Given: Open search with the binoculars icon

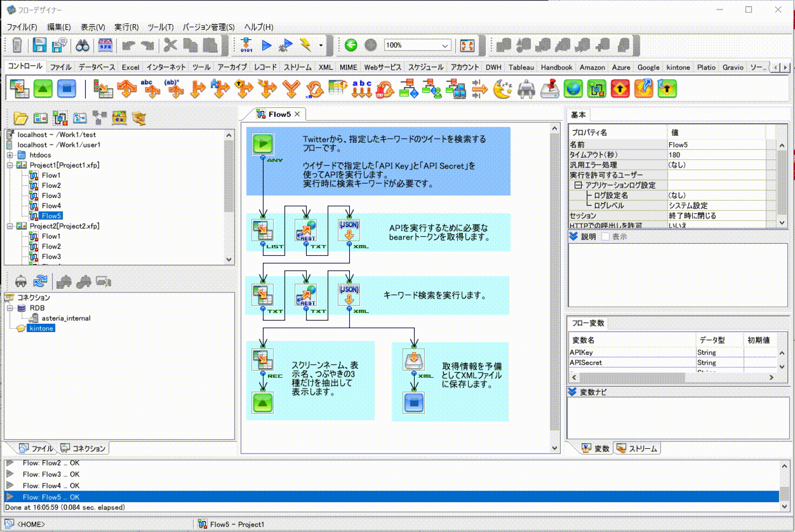Looking at the screenshot, I should tap(83, 45).
